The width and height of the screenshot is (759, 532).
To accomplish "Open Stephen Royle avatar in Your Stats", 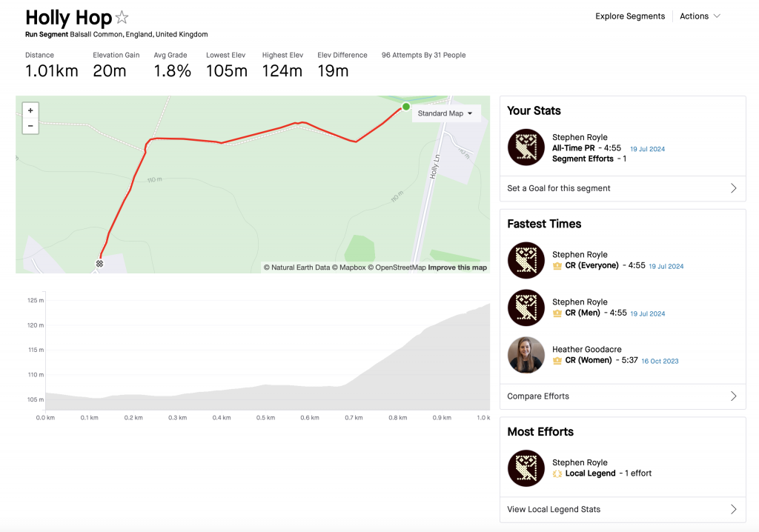I will [526, 147].
